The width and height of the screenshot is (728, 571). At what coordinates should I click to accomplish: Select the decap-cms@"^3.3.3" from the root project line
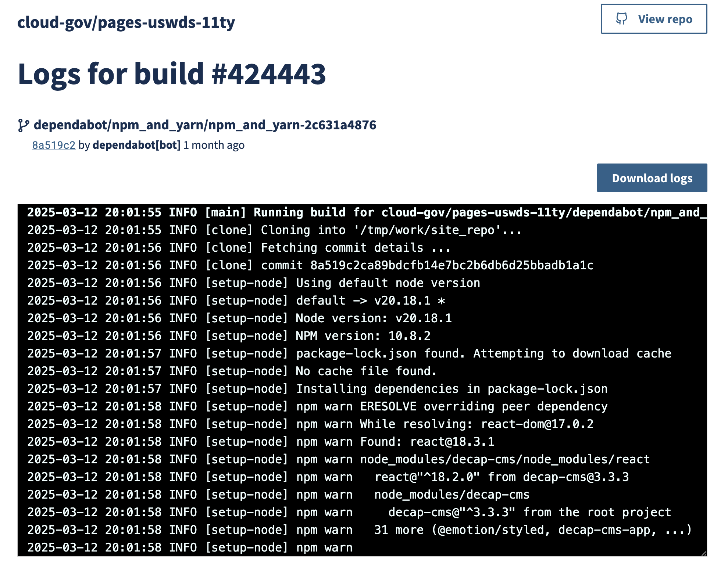click(349, 512)
